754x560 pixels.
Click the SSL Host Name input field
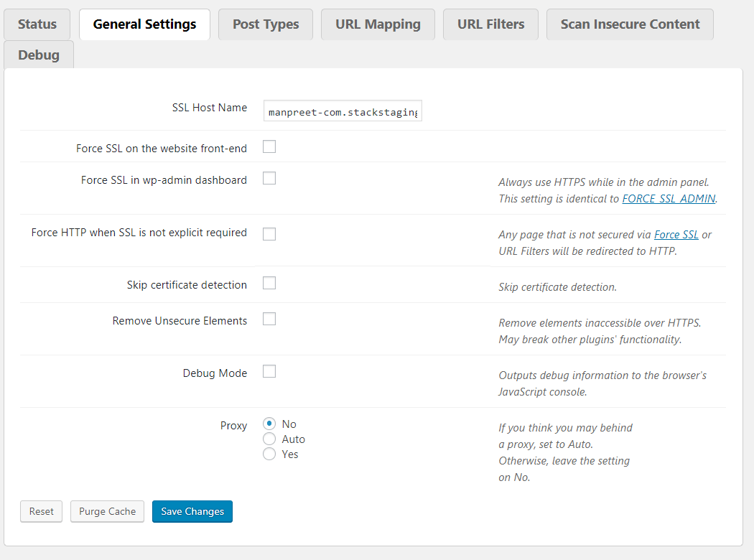point(343,111)
